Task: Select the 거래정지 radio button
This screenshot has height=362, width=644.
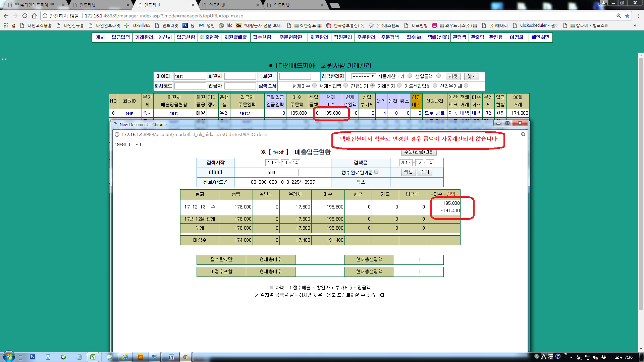Action: click(x=399, y=85)
